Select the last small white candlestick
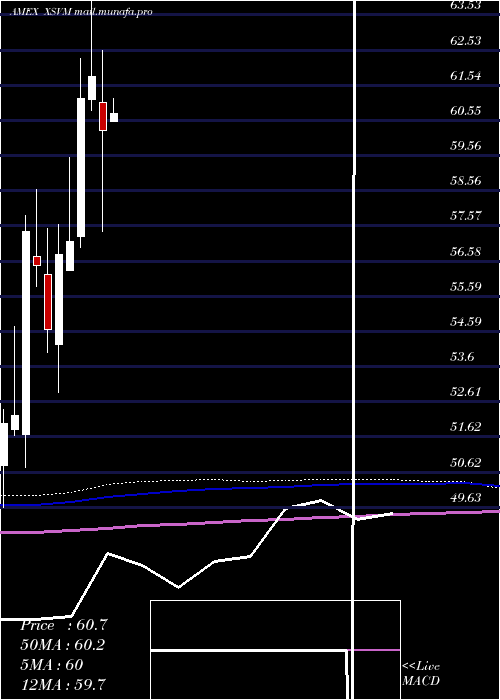500x700 pixels. [114, 117]
